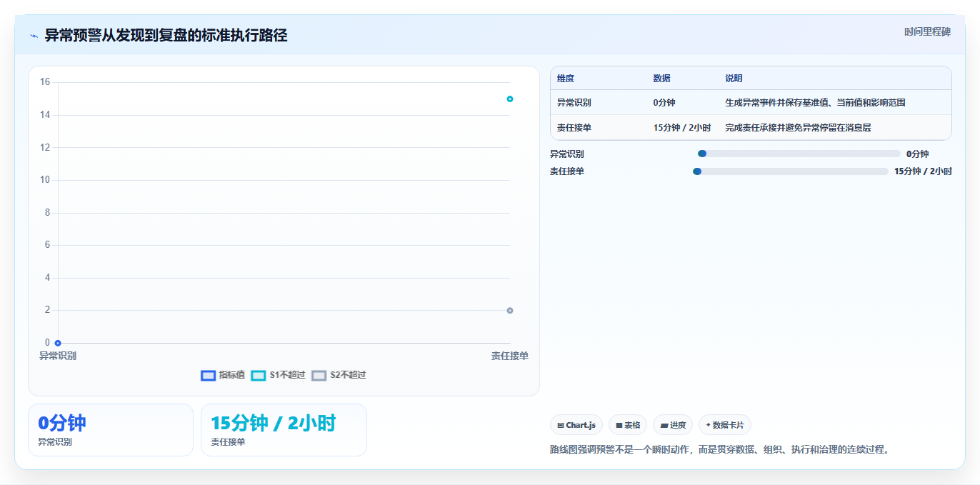The width and height of the screenshot is (980, 485).
Task: Click the 维度 column header
Action: tap(566, 79)
